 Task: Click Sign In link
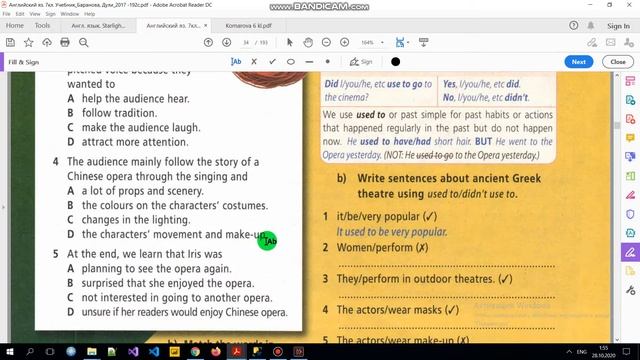coord(618,26)
